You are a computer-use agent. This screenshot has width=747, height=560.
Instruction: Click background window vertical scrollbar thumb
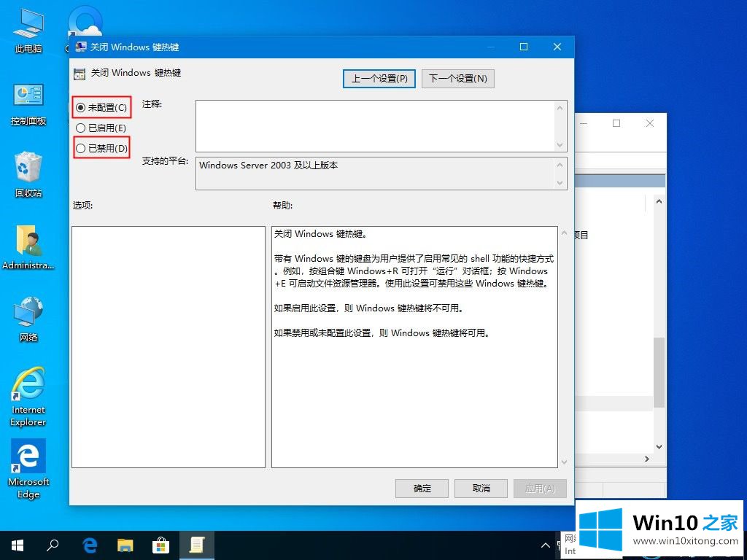(x=659, y=373)
